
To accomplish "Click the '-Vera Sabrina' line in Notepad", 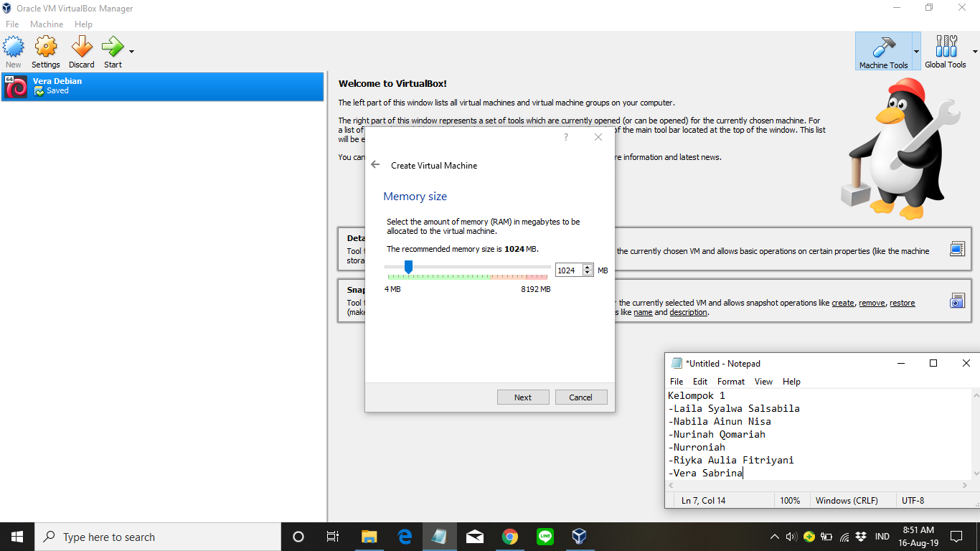I will click(x=705, y=473).
